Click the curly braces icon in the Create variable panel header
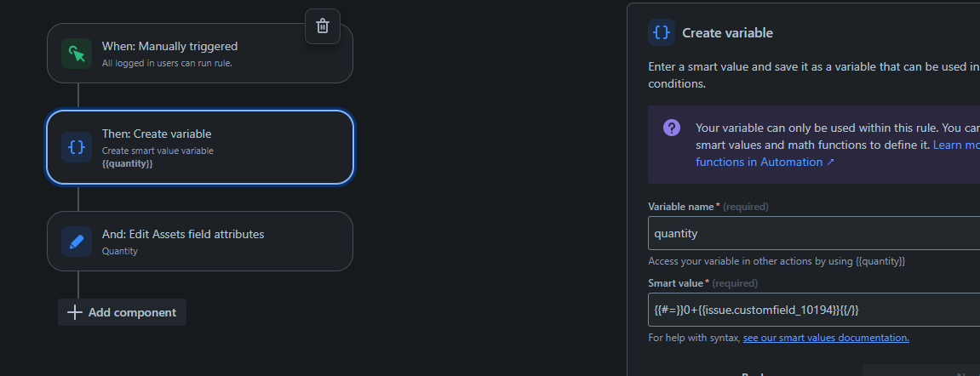Viewport: 980px width, 376px height. 662,32
